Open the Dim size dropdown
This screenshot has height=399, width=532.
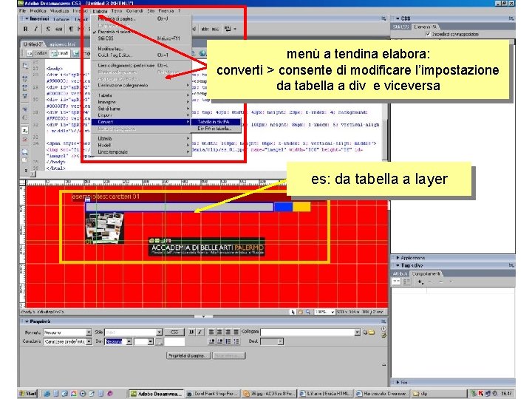[129, 341]
